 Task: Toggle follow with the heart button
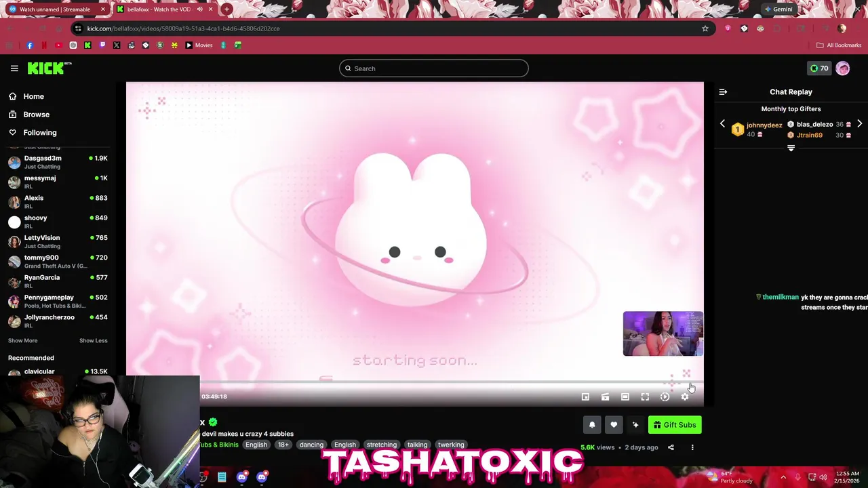(614, 425)
